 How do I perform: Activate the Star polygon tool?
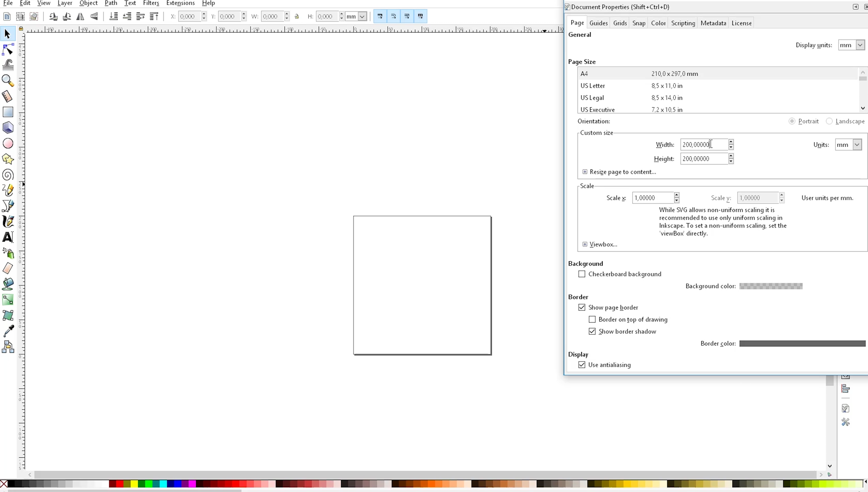8,159
